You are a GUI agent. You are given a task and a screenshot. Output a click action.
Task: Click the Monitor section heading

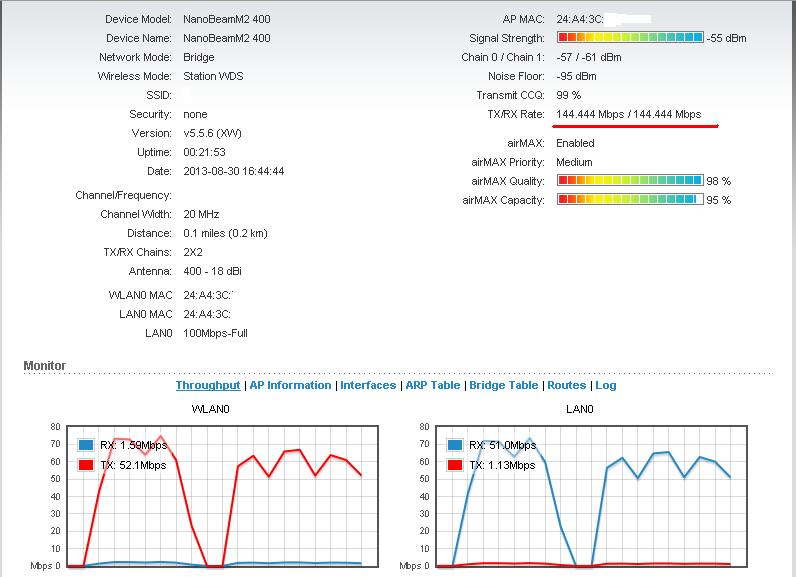45,366
